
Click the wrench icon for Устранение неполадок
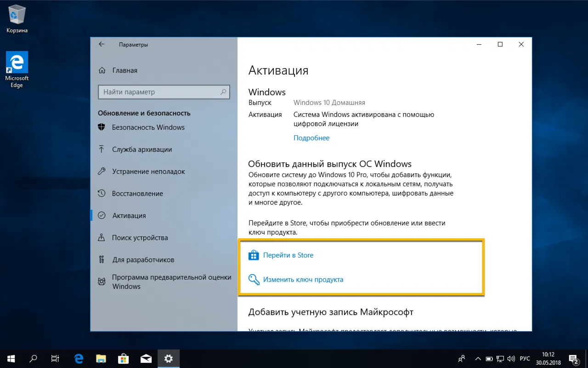(x=102, y=171)
